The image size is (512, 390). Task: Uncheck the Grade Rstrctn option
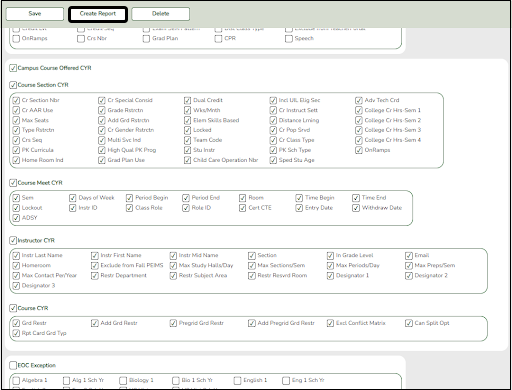pos(102,110)
